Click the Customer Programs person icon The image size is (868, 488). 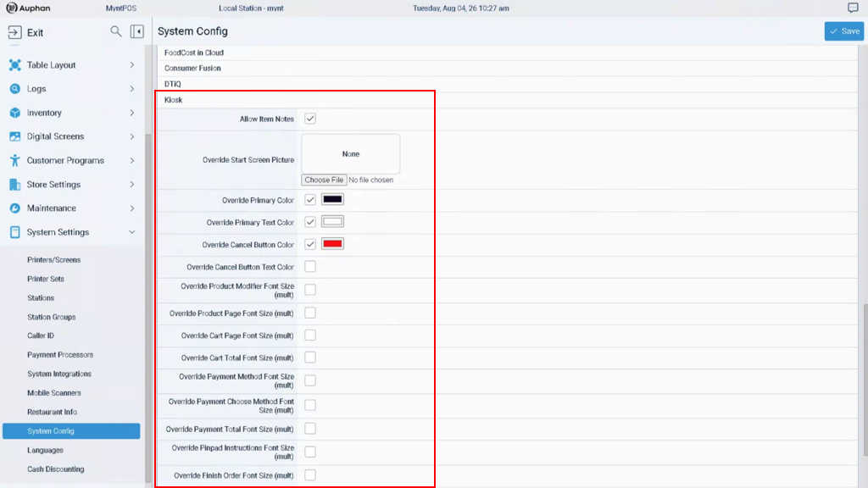point(15,160)
